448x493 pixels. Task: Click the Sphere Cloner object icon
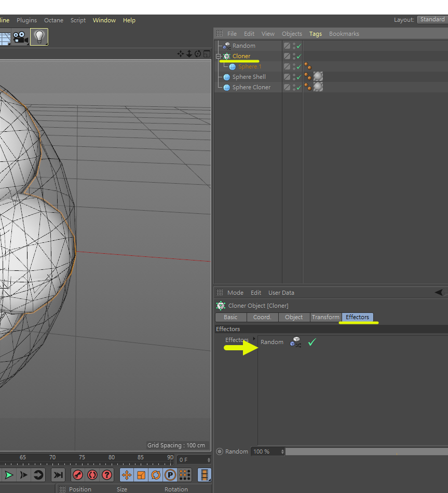[x=226, y=87]
